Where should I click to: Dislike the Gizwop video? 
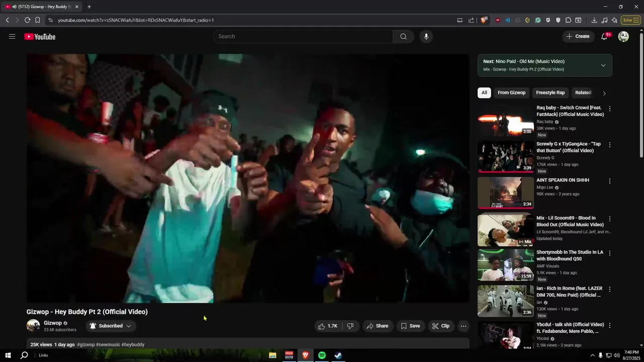[x=350, y=326]
